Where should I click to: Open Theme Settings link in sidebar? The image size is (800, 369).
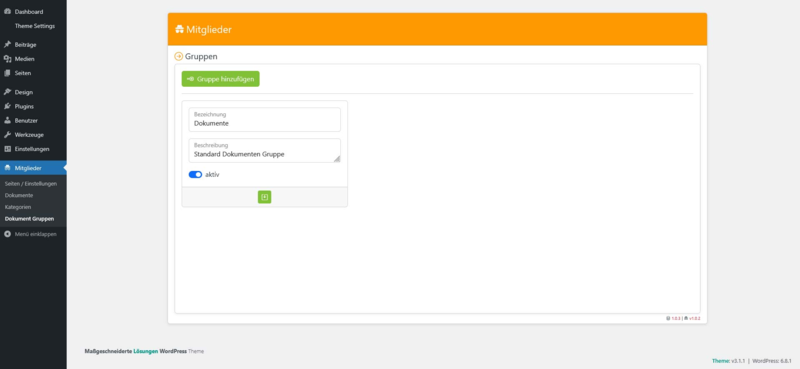35,26
